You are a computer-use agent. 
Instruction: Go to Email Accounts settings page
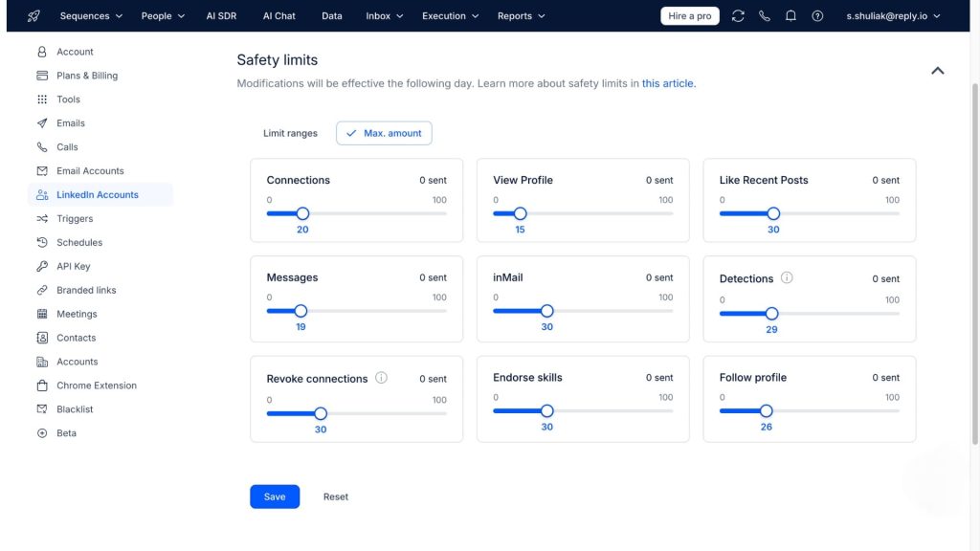tap(90, 171)
